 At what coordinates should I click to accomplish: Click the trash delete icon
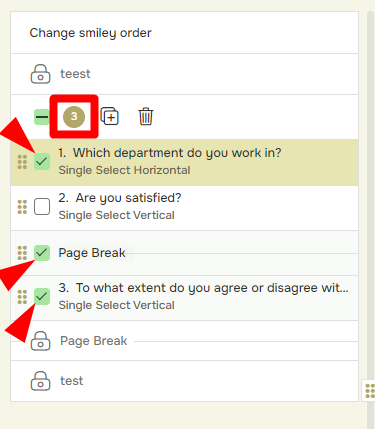click(146, 116)
